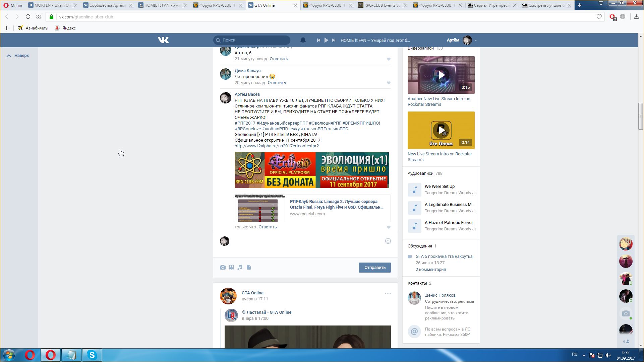Attach audio with music note icon
The width and height of the screenshot is (644, 362).
[240, 267]
